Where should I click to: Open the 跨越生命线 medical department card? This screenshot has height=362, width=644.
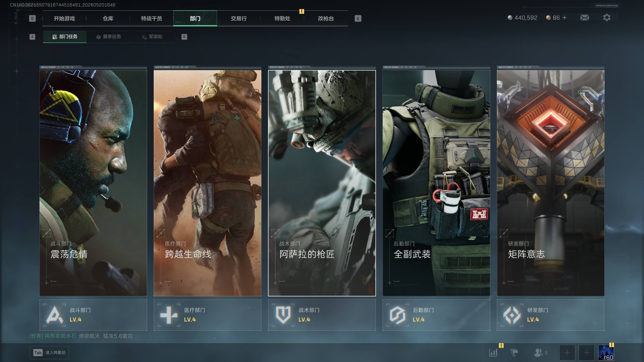coord(208,183)
